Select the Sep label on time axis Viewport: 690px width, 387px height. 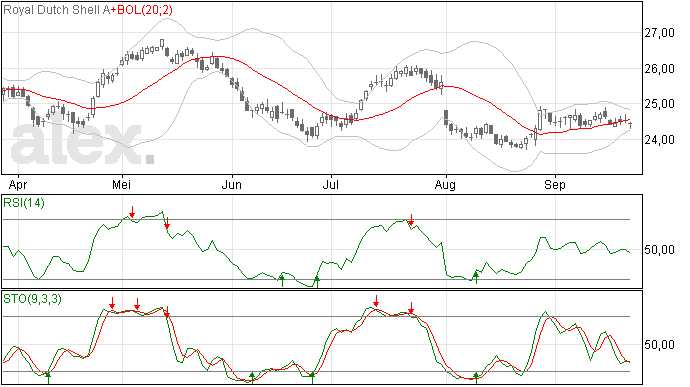(x=554, y=185)
